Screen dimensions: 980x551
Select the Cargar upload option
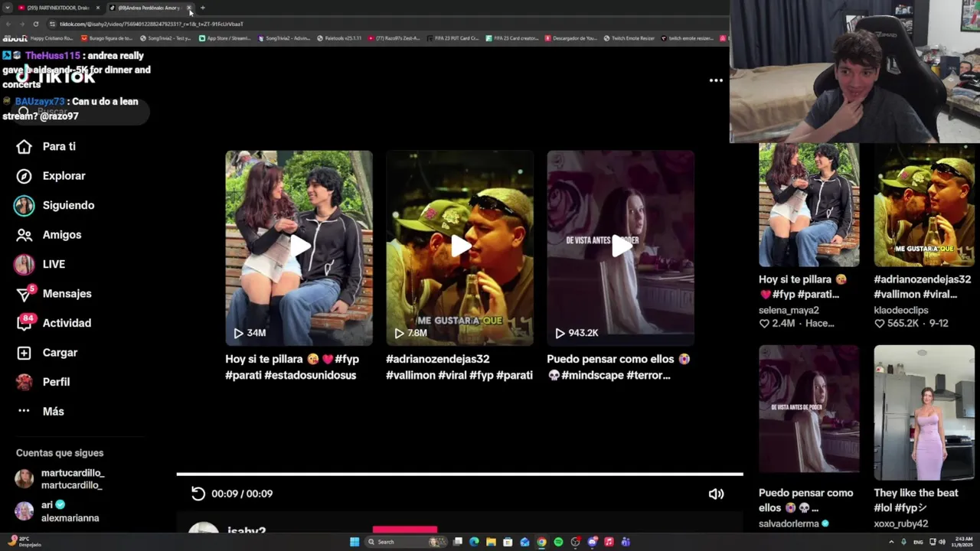47,353
